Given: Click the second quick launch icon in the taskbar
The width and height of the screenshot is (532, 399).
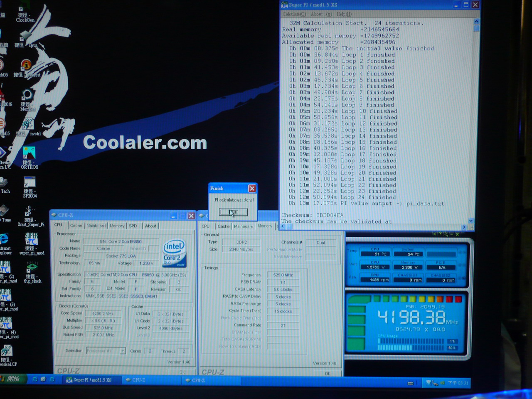Looking at the screenshot, I should pos(43,379).
